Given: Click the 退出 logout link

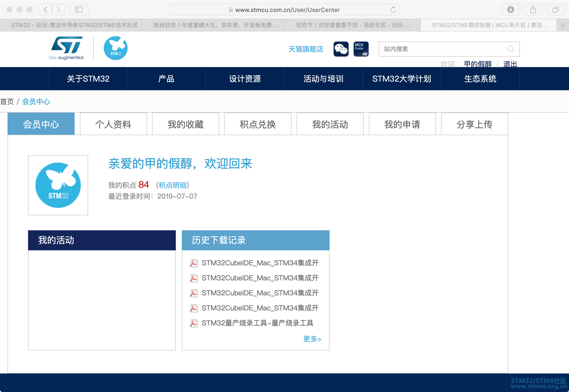Looking at the screenshot, I should point(510,64).
